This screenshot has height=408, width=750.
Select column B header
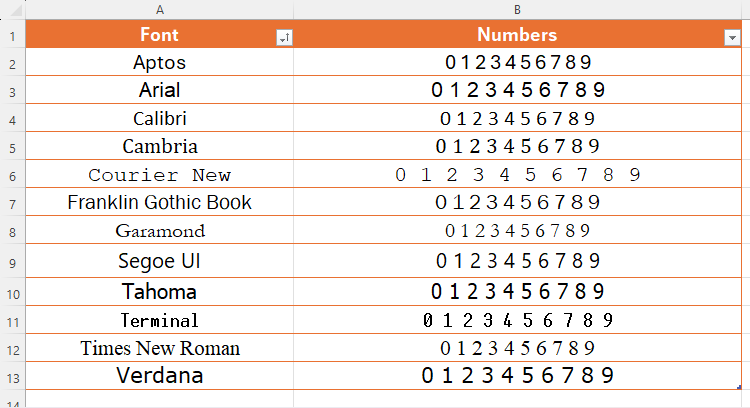tap(517, 9)
